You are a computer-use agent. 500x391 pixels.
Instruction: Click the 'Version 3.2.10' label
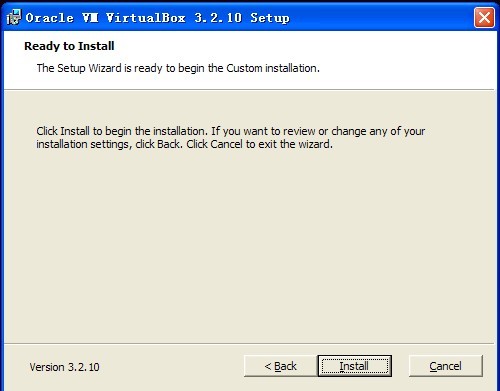(64, 367)
